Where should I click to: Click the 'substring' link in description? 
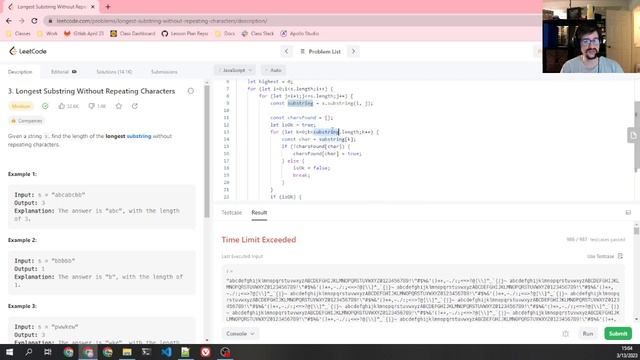139,136
